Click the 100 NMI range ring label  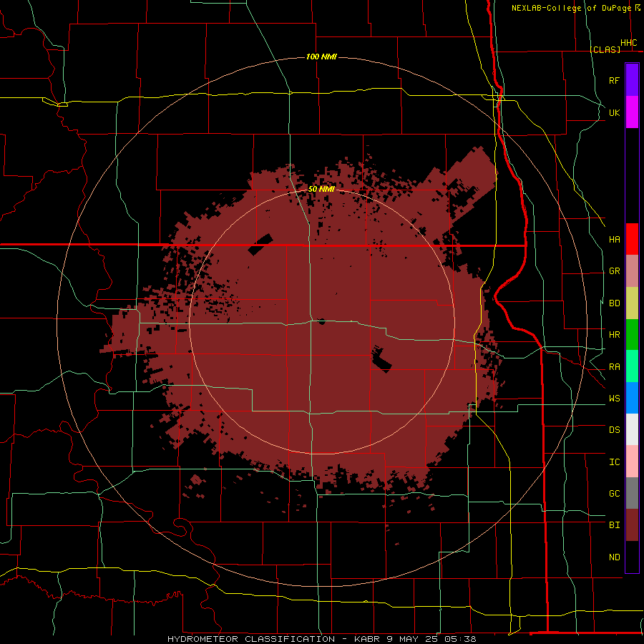tap(321, 57)
